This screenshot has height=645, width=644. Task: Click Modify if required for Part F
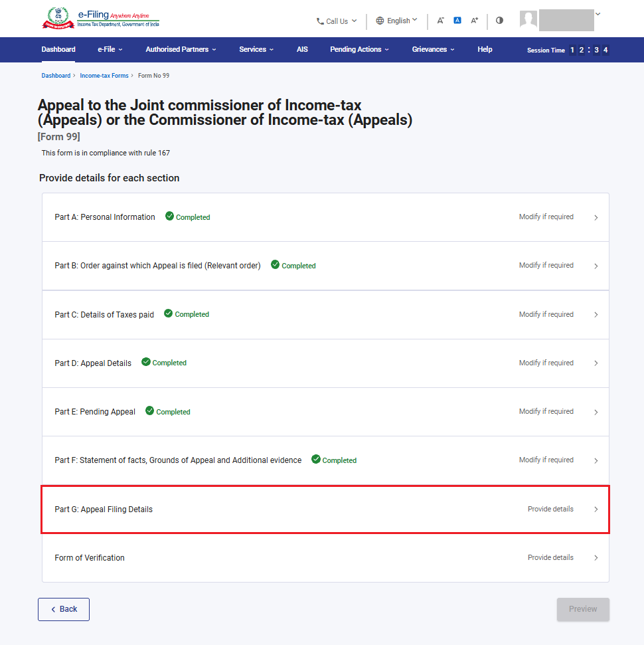point(546,460)
